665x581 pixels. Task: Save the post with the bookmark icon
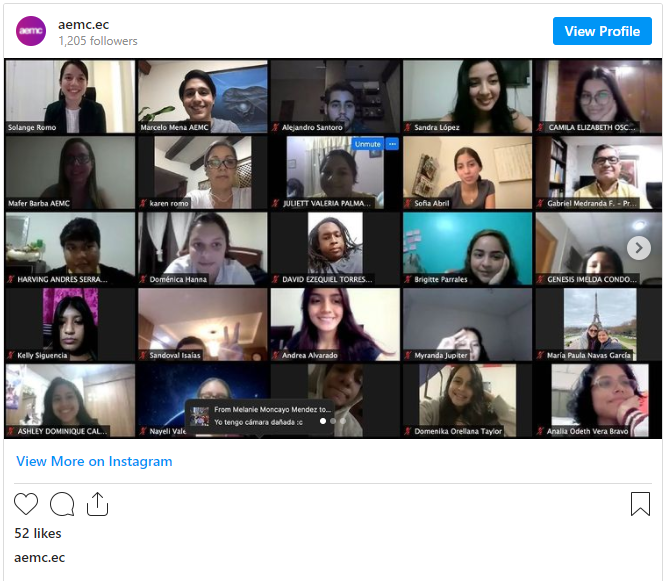[640, 504]
